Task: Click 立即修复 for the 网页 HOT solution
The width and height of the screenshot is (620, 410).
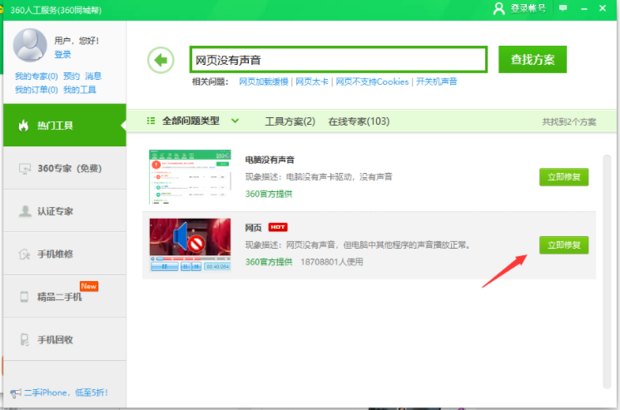Action: pyautogui.click(x=564, y=245)
